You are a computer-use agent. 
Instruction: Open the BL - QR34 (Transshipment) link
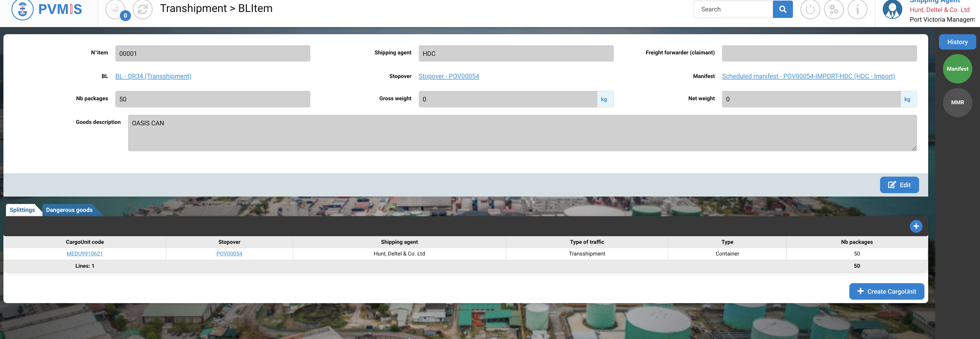click(153, 76)
